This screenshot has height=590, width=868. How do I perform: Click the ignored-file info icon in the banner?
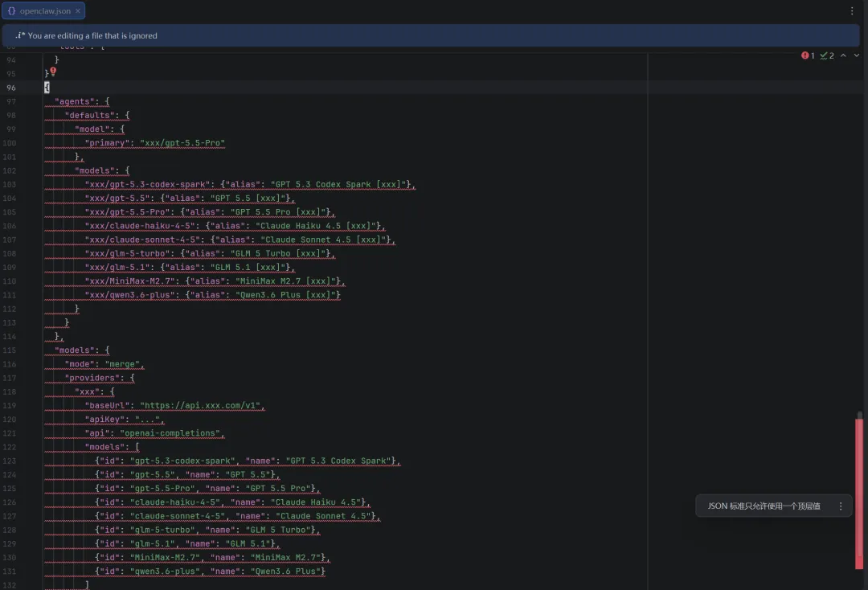[x=20, y=35]
